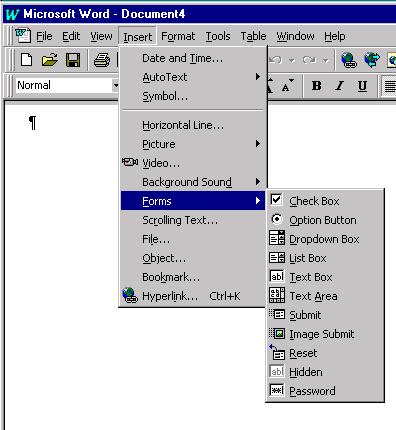Click the Text Box abl icon
This screenshot has height=430, width=396.
point(277,276)
